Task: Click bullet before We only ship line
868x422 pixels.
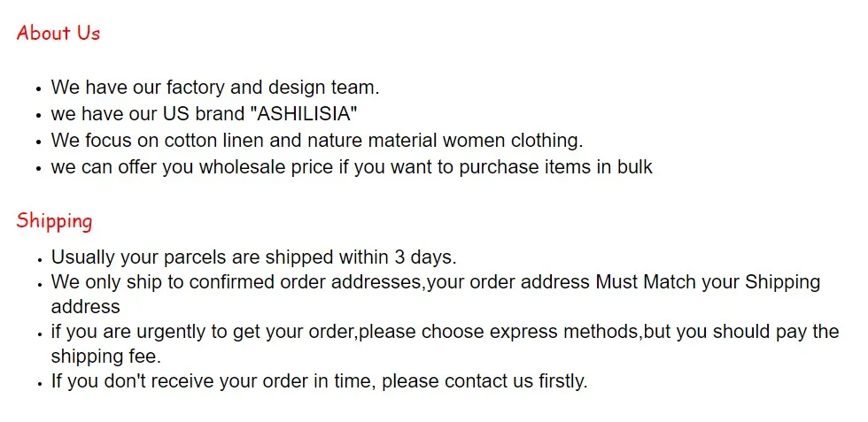Action: point(39,285)
